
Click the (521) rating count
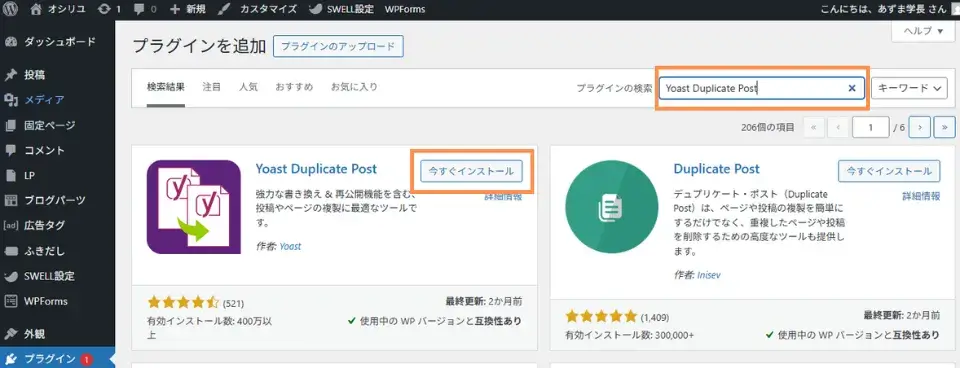coord(233,303)
